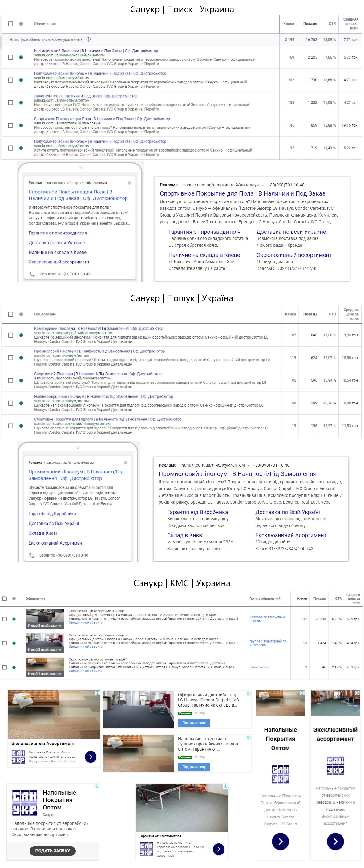The height and width of the screenshot is (868, 364).
Task: Click AdChoices icon on table tennis banner
Action: point(225,786)
